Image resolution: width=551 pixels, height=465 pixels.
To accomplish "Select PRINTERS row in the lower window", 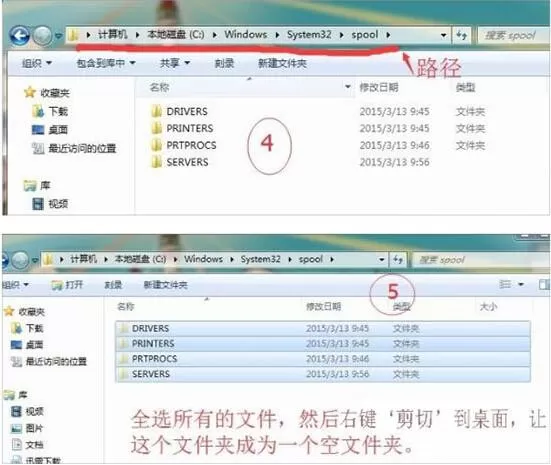I will click(323, 344).
